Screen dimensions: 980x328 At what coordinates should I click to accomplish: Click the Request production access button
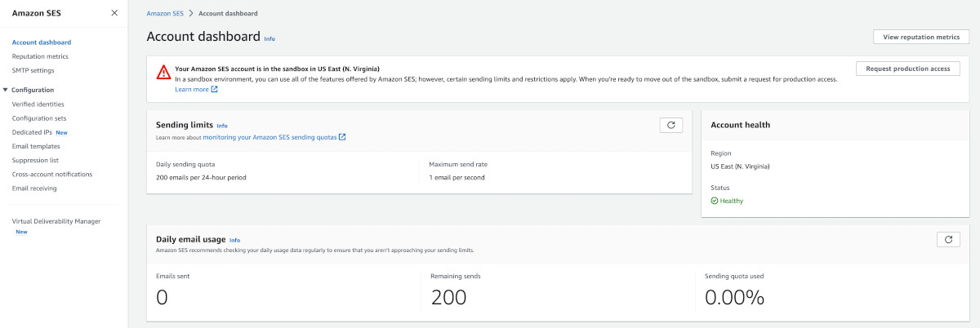point(907,69)
